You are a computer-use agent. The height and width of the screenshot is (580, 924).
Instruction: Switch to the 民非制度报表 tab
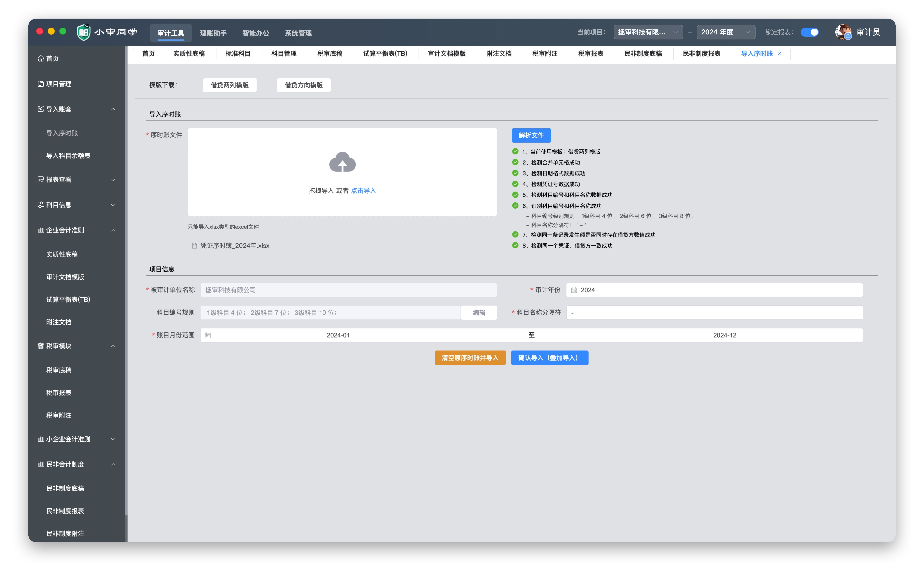point(702,54)
